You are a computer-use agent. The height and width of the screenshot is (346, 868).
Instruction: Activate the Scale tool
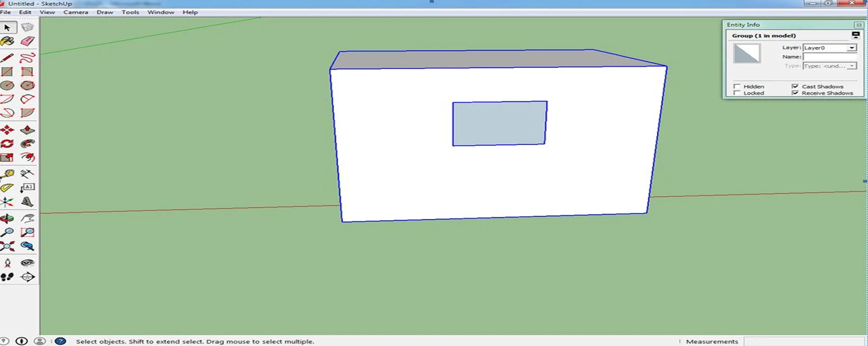tap(8, 157)
